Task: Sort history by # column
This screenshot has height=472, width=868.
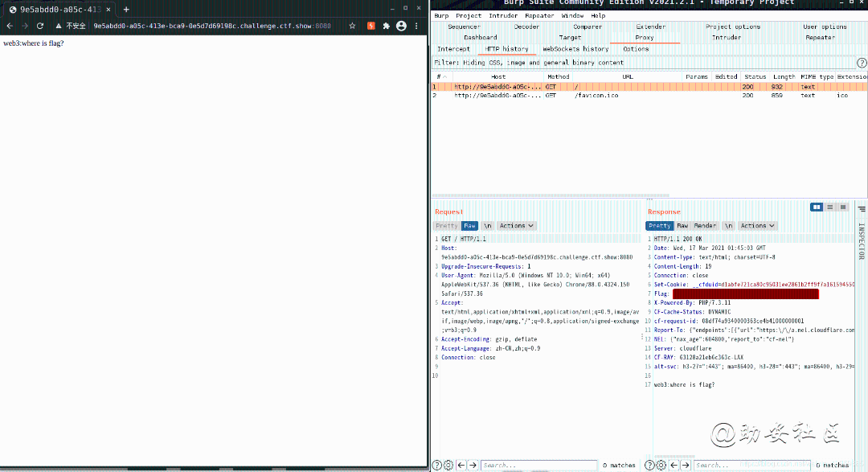Action: click(441, 77)
